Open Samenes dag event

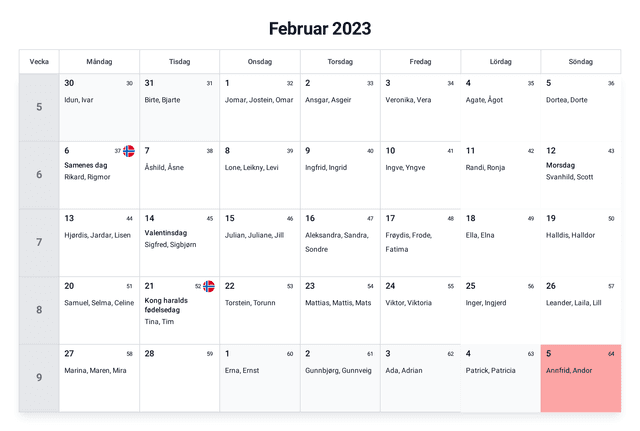coord(85,165)
